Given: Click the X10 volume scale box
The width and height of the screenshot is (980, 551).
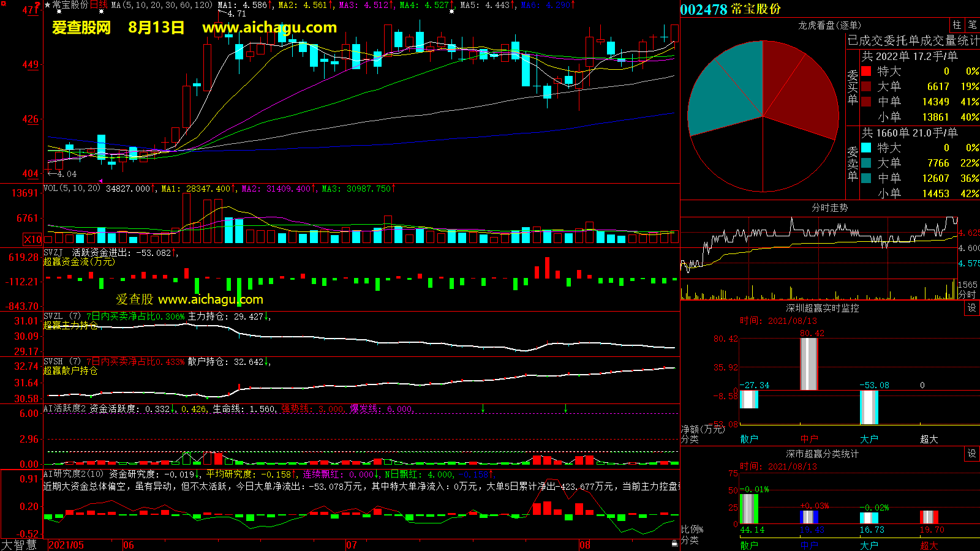Looking at the screenshot, I should (x=32, y=239).
